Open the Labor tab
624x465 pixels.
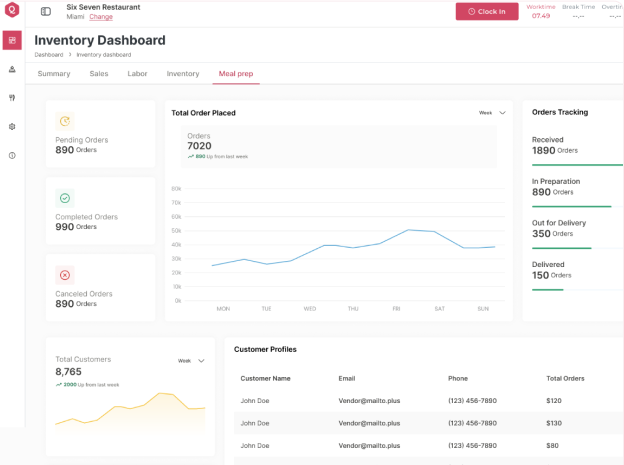point(137,74)
